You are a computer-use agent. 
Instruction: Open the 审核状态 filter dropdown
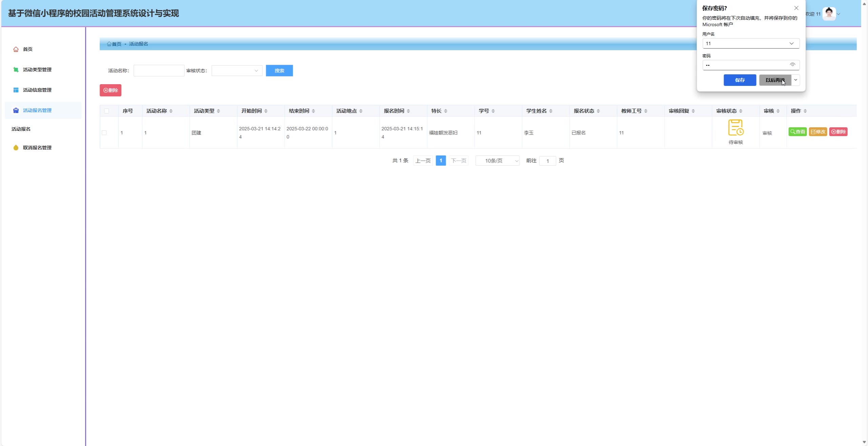coord(237,71)
